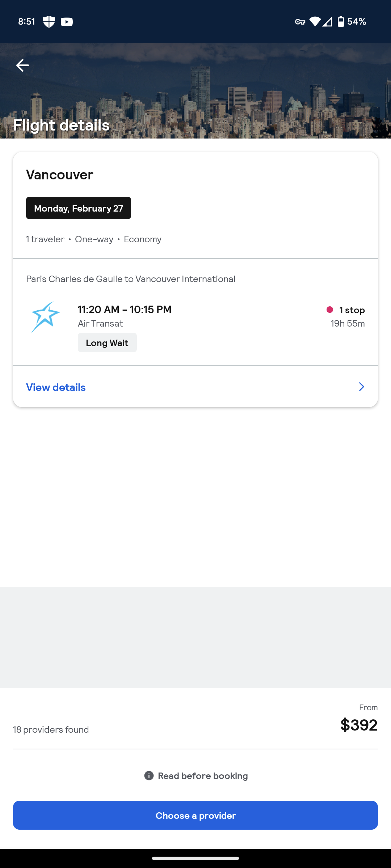Open Read before booking notice
This screenshot has height=868, width=391.
click(203, 776)
